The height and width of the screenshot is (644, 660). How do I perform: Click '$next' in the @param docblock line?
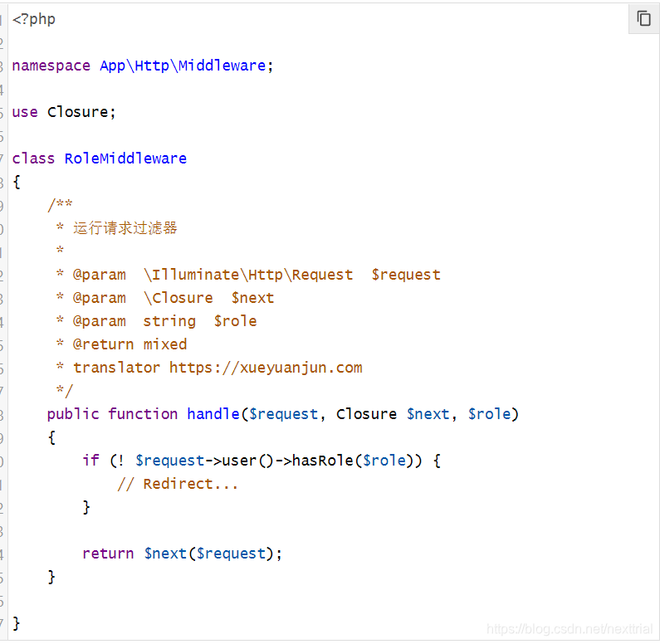(x=252, y=298)
